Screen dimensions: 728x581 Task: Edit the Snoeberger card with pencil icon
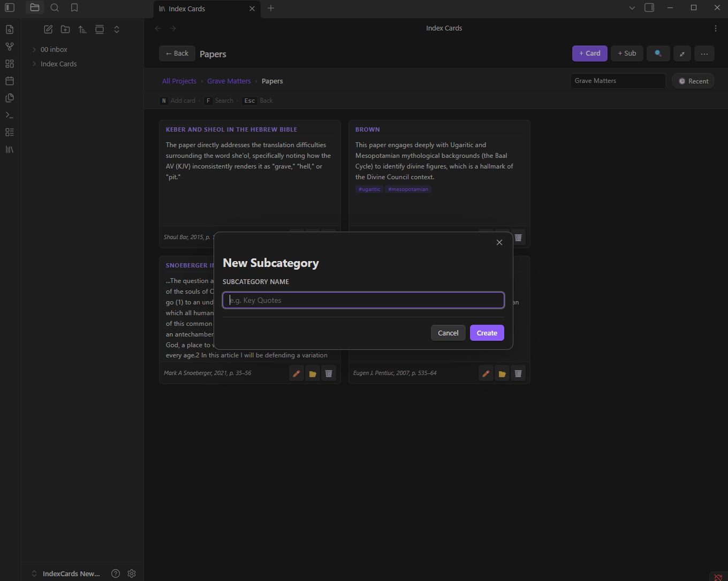click(297, 373)
